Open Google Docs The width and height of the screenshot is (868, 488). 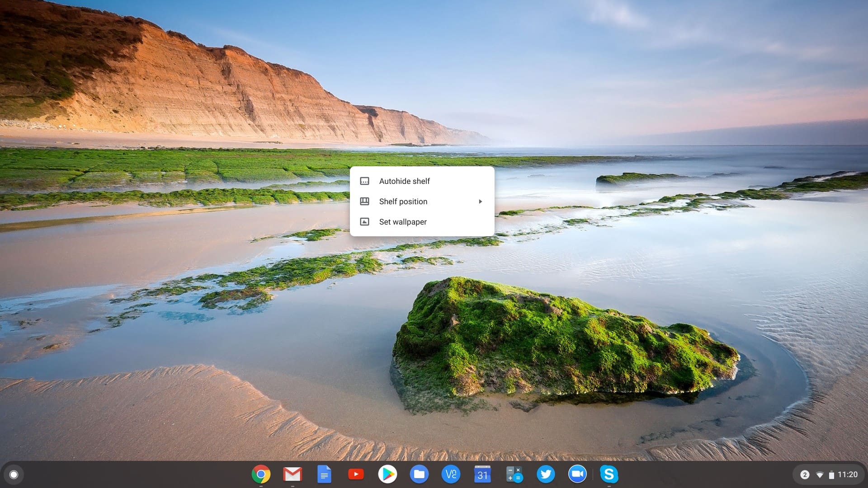click(323, 474)
